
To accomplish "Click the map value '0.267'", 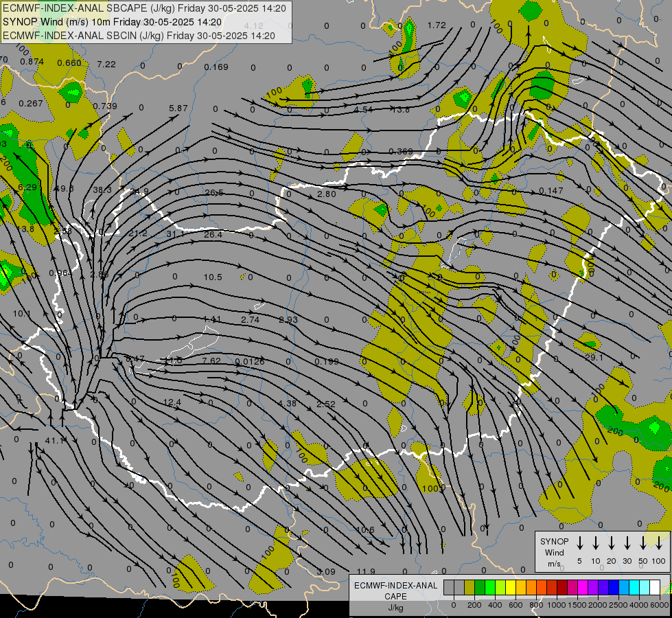I will coord(31,104).
